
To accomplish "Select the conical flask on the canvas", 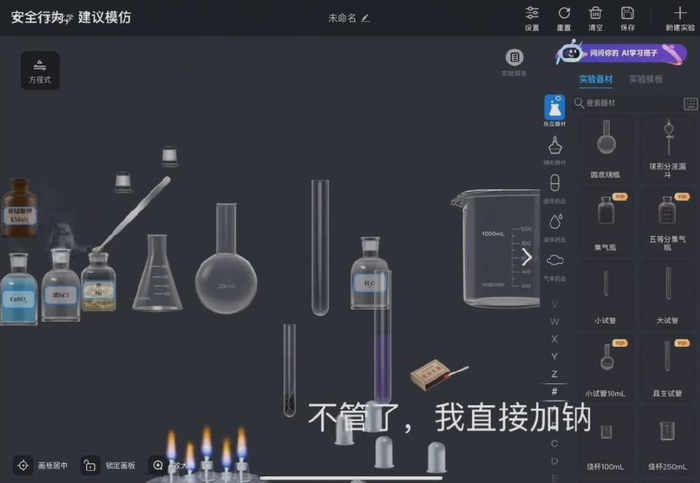I will [x=157, y=272].
